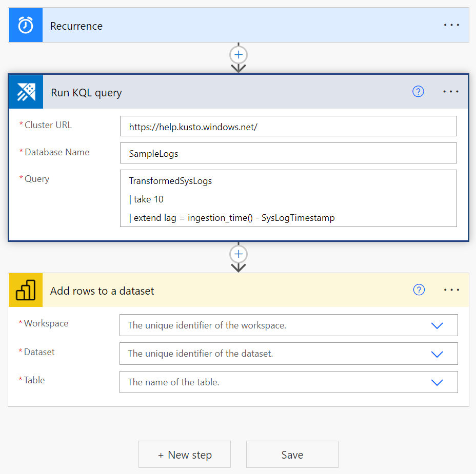476x474 pixels.
Task: Click the Power BI icon on Add rows step
Action: (25, 290)
